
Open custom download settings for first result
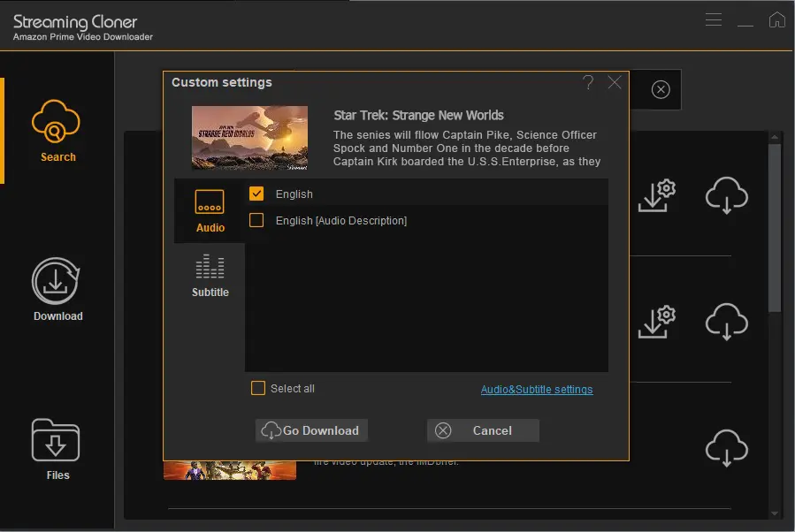point(657,195)
